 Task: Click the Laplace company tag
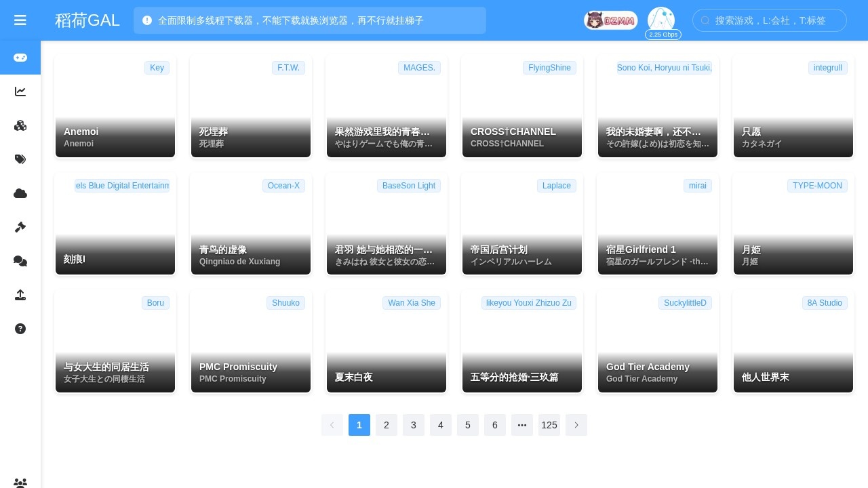coord(557,186)
